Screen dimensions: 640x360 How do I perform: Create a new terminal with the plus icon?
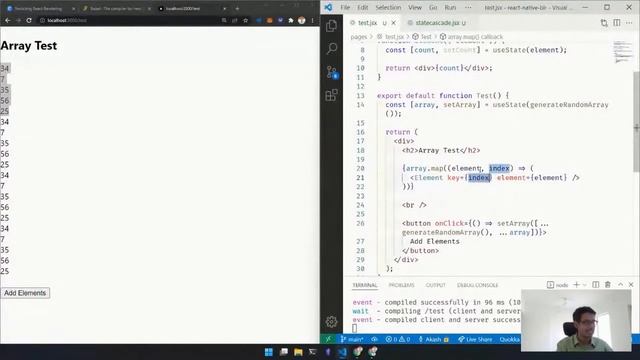[576, 284]
